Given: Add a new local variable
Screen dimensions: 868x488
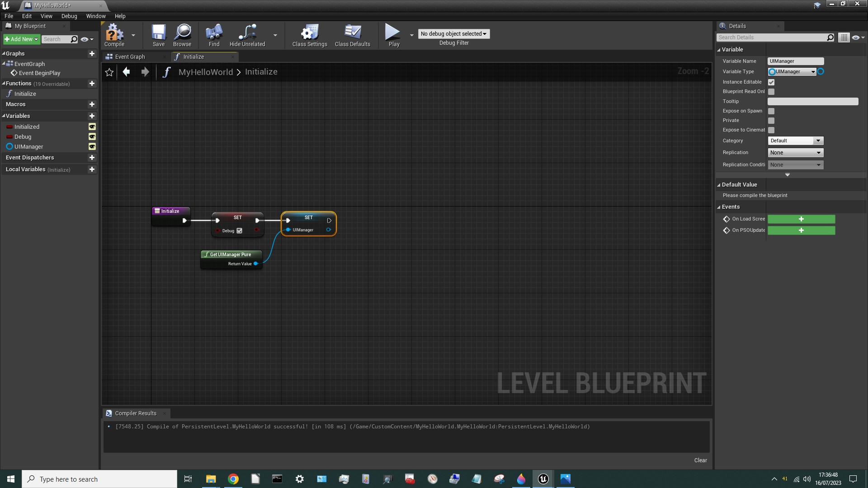Looking at the screenshot, I should (92, 169).
